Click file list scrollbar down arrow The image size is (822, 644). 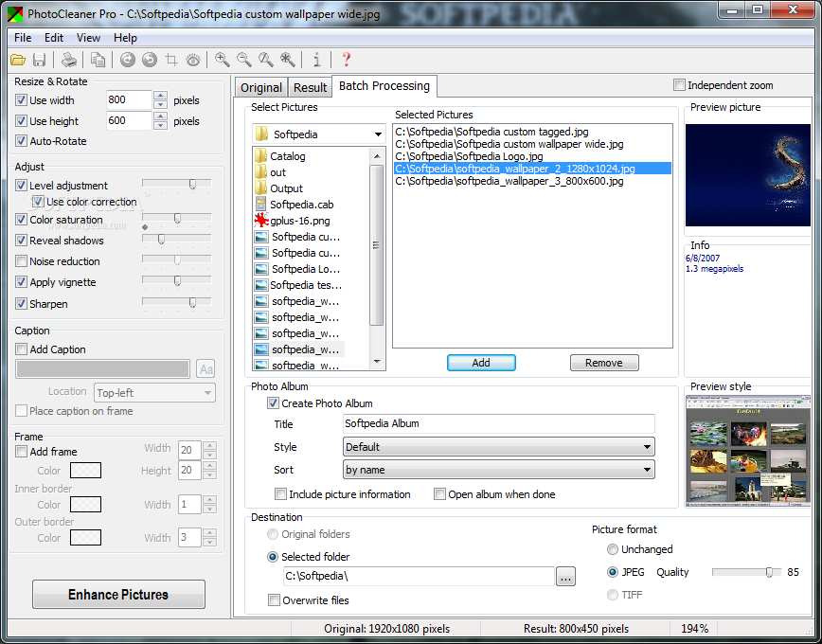pyautogui.click(x=377, y=362)
